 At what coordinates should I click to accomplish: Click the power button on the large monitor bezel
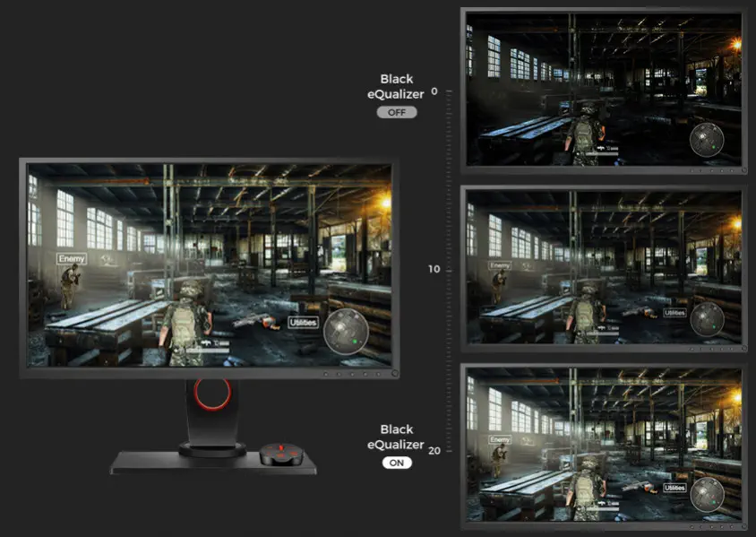click(395, 374)
